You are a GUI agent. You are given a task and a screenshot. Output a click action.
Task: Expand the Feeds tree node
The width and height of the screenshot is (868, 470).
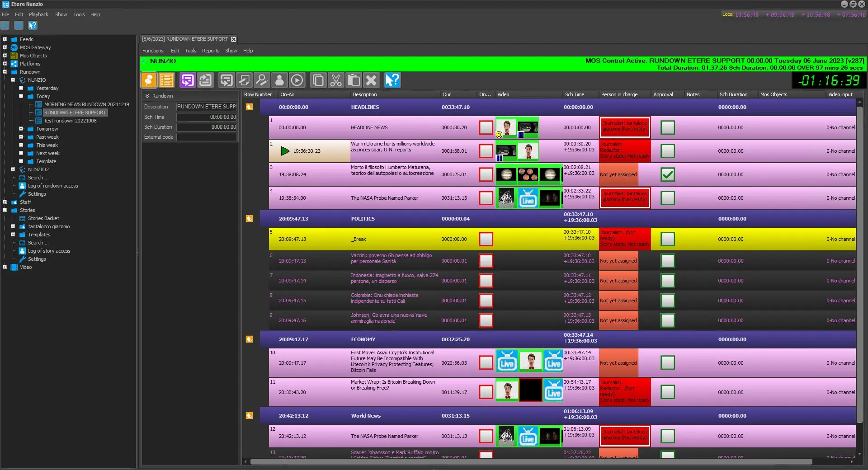[x=5, y=39]
